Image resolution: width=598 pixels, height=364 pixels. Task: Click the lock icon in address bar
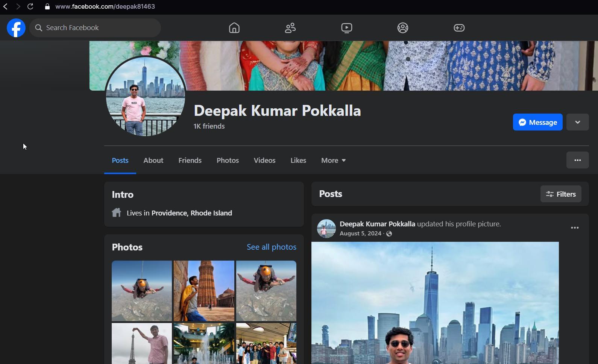47,6
